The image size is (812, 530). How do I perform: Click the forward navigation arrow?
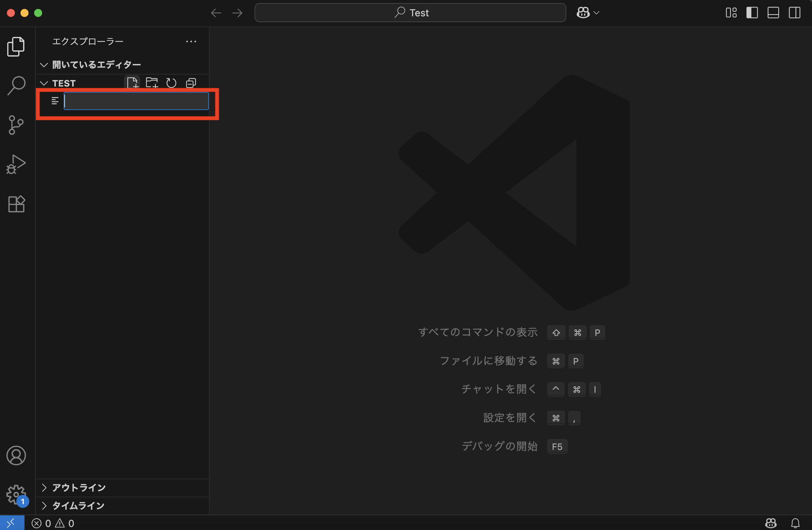point(237,13)
